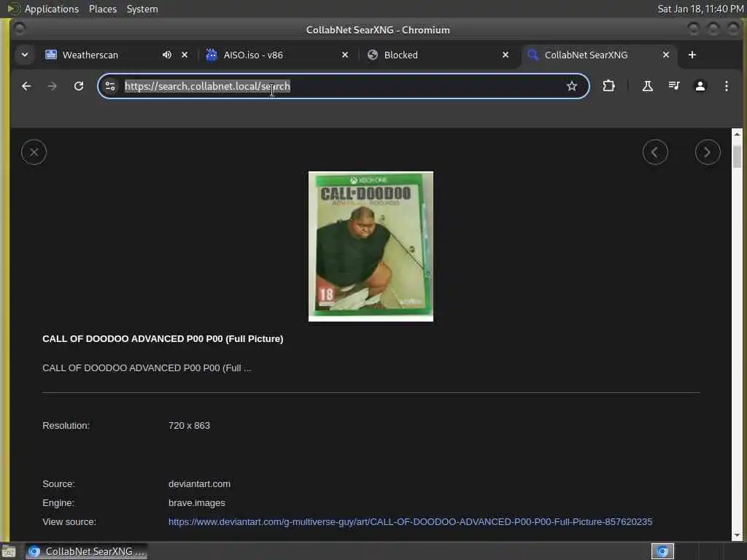This screenshot has width=747, height=560.
Task: View site information icon in address bar
Action: (111, 86)
